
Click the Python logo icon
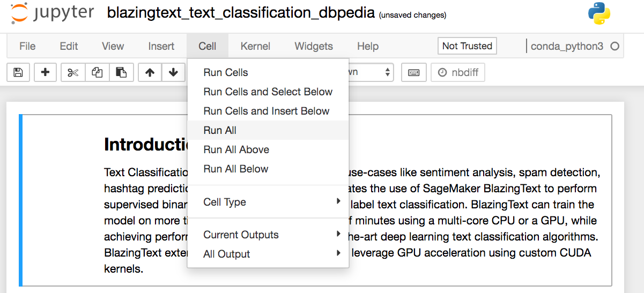coord(599,13)
